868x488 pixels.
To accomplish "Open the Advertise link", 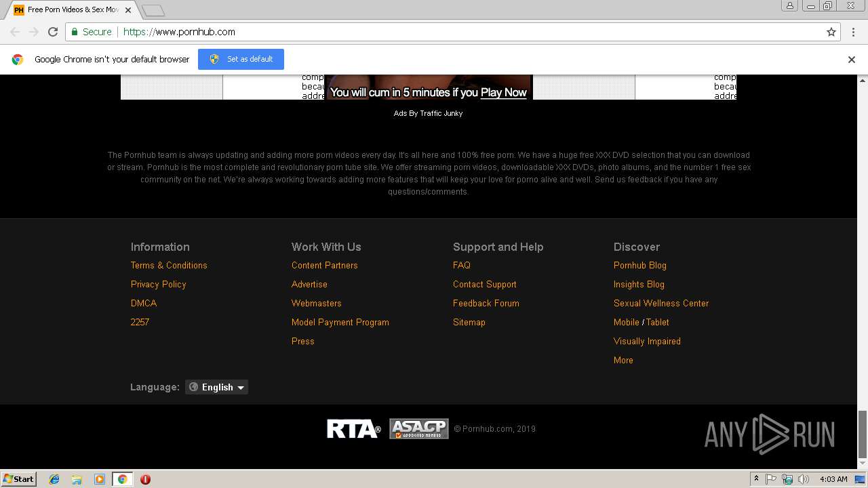I will [x=309, y=284].
